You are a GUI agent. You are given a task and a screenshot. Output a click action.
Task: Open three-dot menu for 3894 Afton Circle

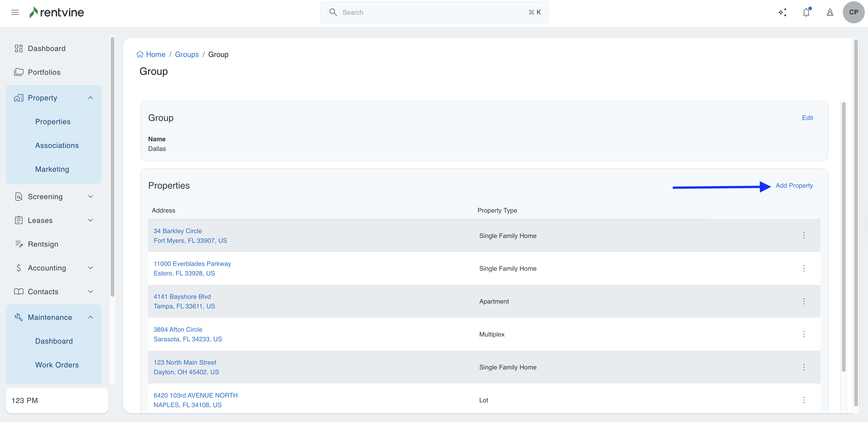(x=804, y=334)
